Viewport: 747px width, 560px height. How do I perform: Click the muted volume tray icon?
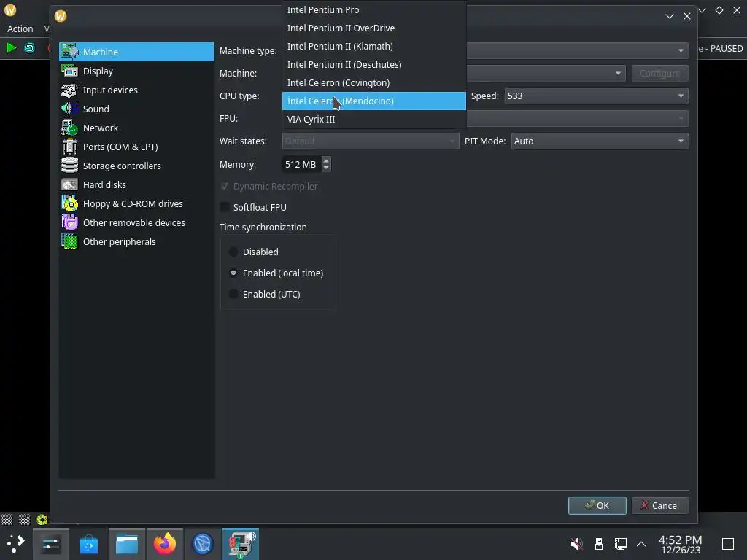(577, 544)
